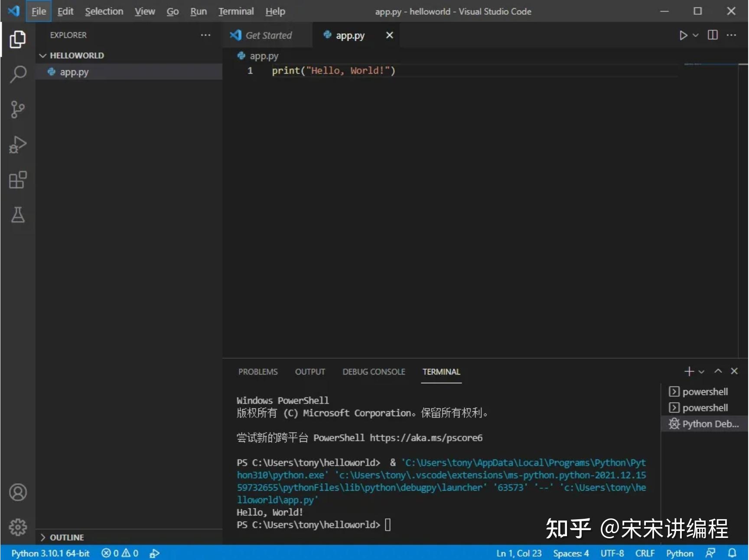749x560 pixels.
Task: Select the Python Debug terminal in the list
Action: pos(704,424)
